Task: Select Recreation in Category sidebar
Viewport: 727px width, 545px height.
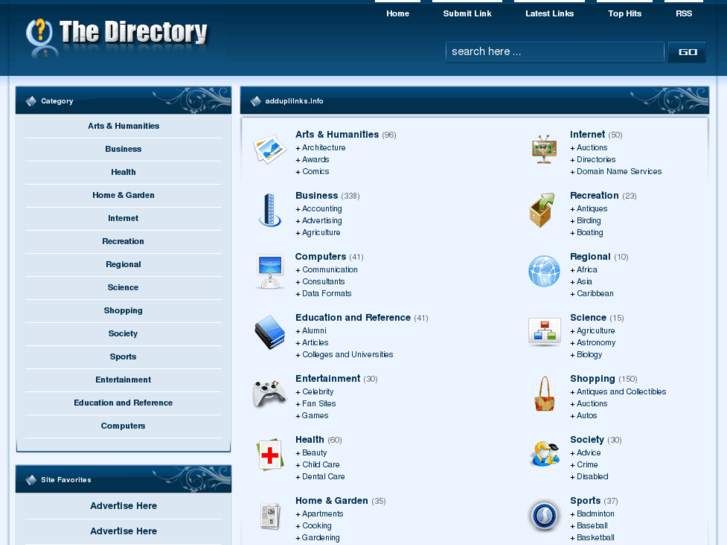Action: point(123,241)
